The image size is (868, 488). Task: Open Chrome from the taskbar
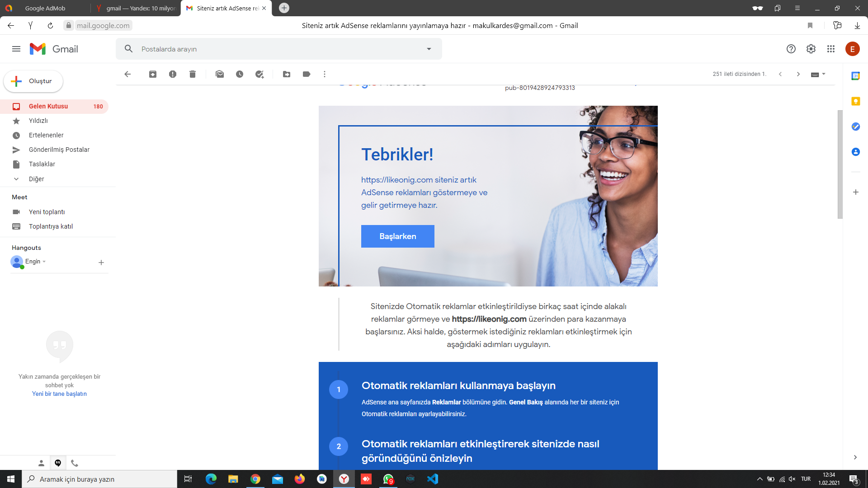255,479
